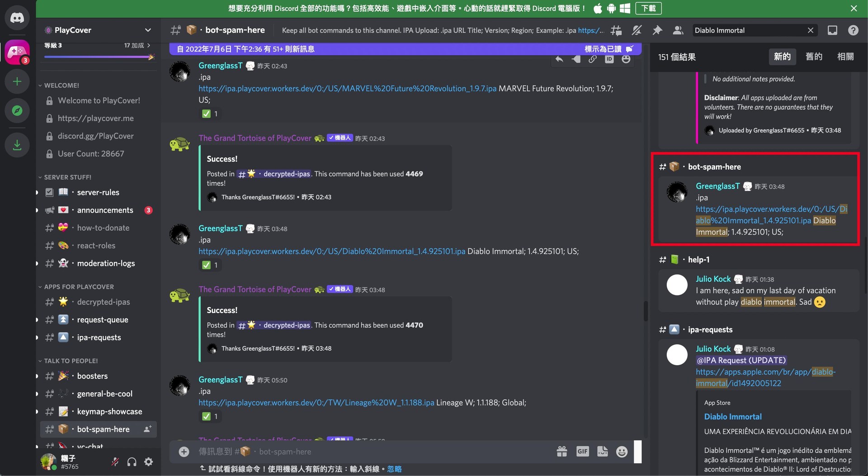Screen dimensions: 868x476
Task: Open decrypted-ipas channel in sidebar
Action: point(98,302)
